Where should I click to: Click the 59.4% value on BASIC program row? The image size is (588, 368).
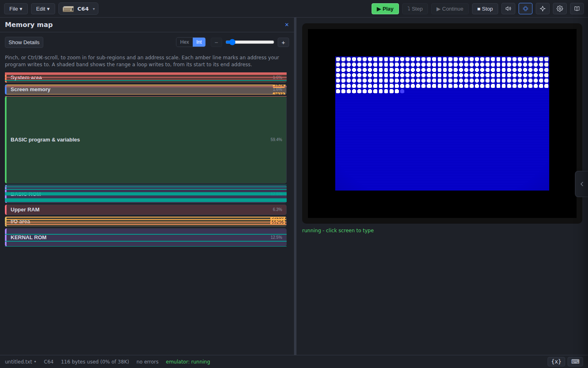coord(276,140)
